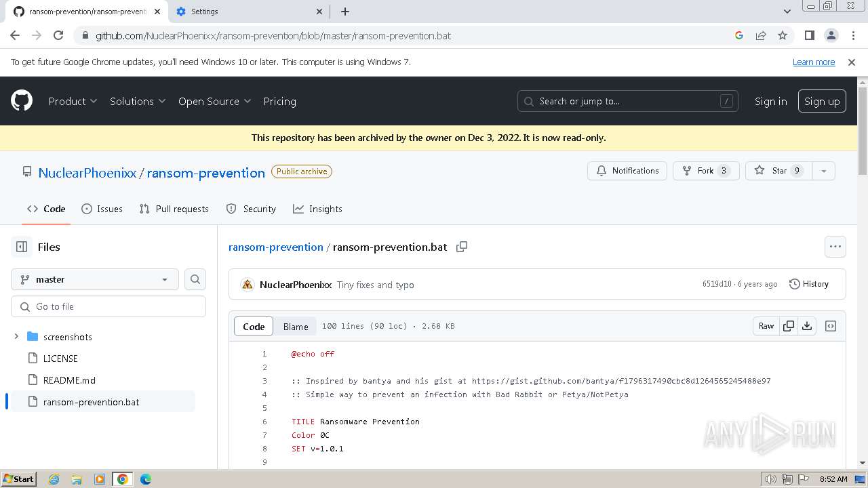868x488 pixels.
Task: Open the Pricing page
Action: tap(279, 101)
